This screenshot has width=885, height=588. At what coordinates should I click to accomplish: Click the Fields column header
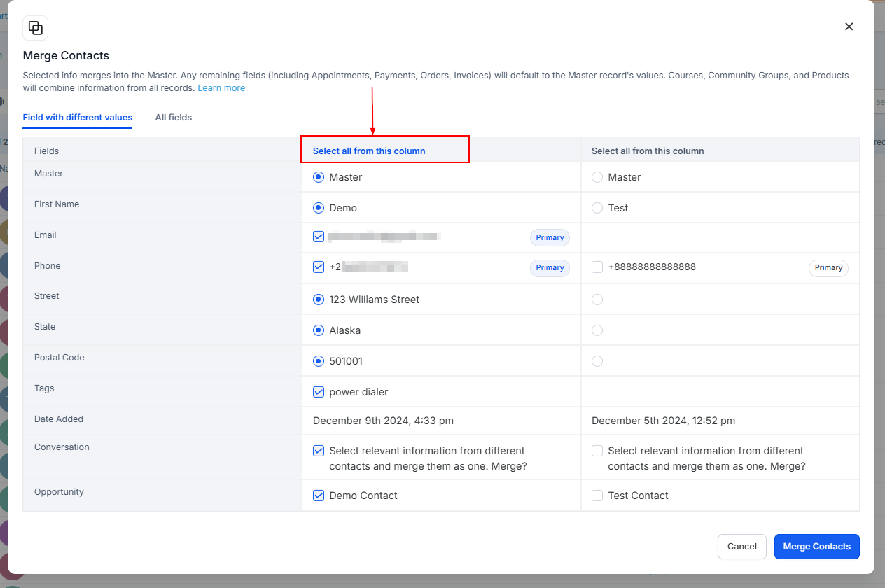[x=46, y=151]
